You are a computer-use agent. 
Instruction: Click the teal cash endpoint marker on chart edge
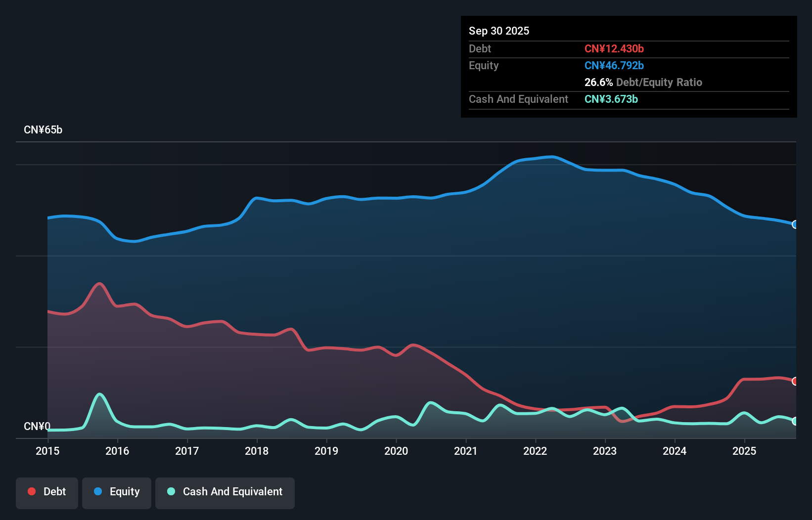pos(795,421)
